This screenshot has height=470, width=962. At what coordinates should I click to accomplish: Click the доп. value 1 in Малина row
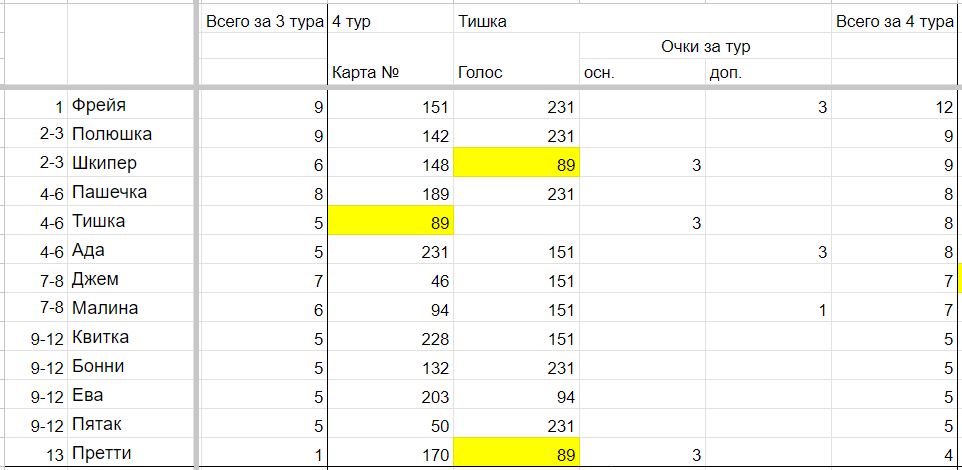[x=768, y=309]
